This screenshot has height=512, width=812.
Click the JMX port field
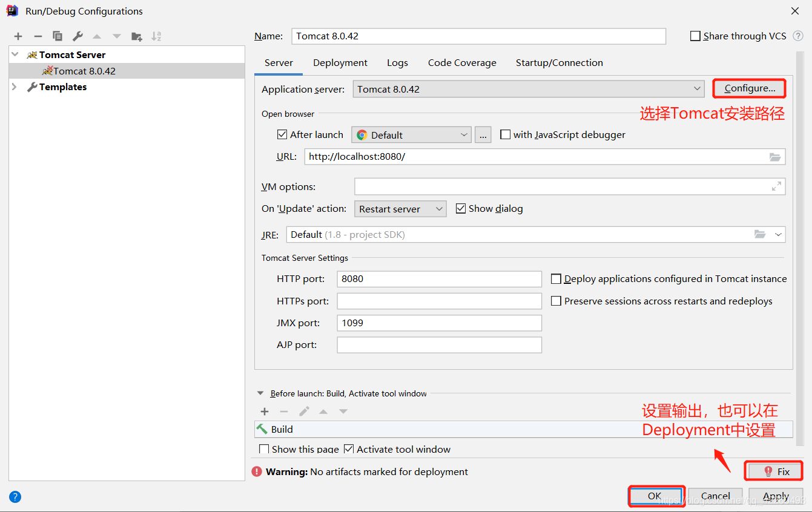[x=439, y=323]
